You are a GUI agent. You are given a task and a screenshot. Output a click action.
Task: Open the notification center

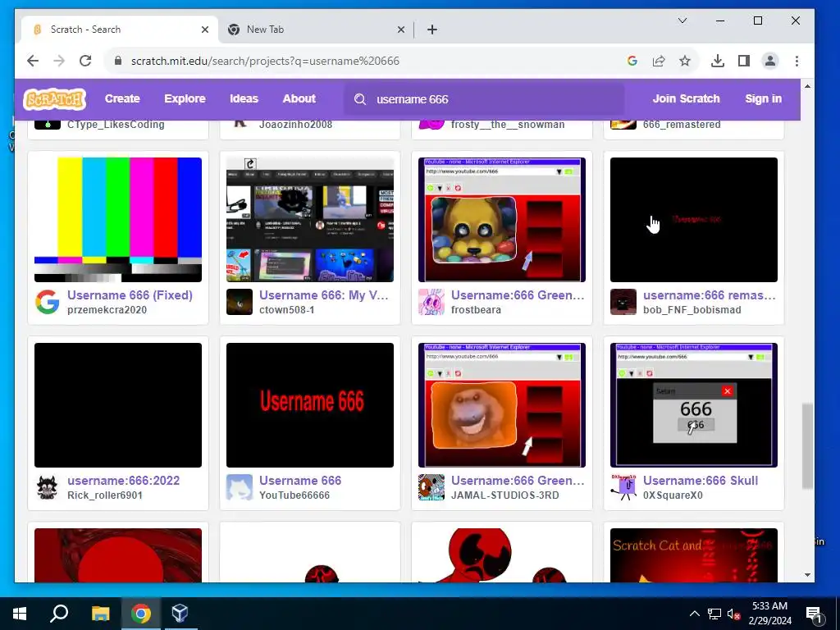(813, 614)
